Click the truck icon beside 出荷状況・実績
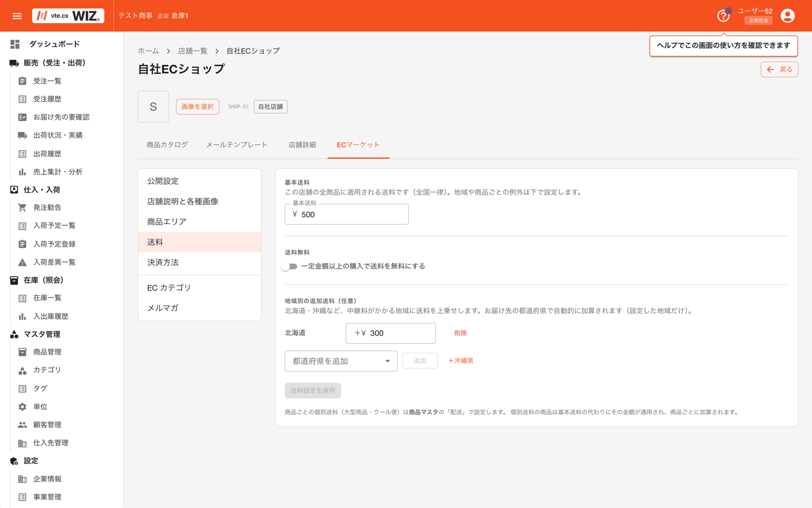The width and height of the screenshot is (812, 508). (x=23, y=135)
